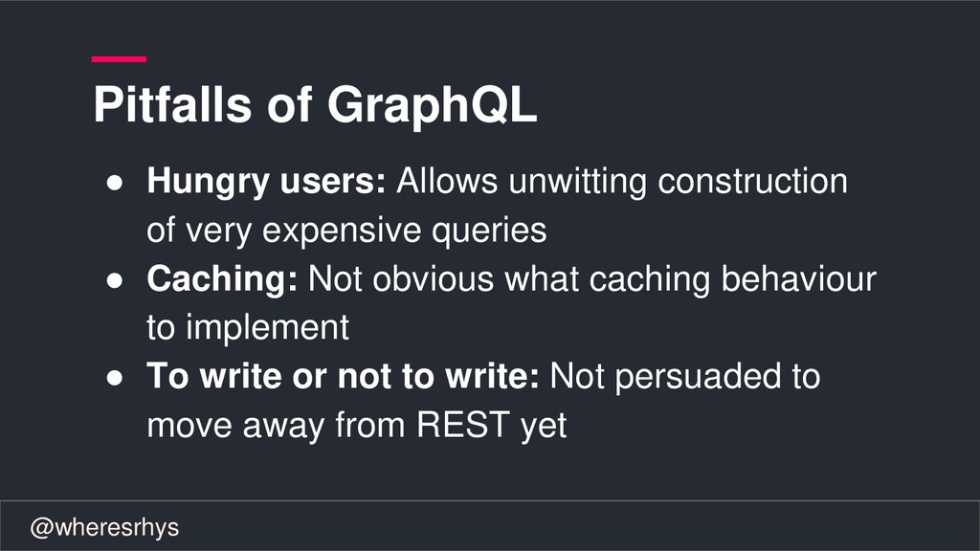Screen dimensions: 980x551
Task: Click the words Not obvious what
Action: [443, 278]
